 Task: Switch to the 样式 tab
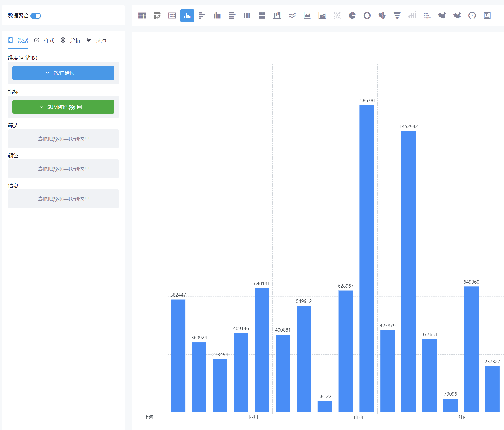pyautogui.click(x=44, y=40)
